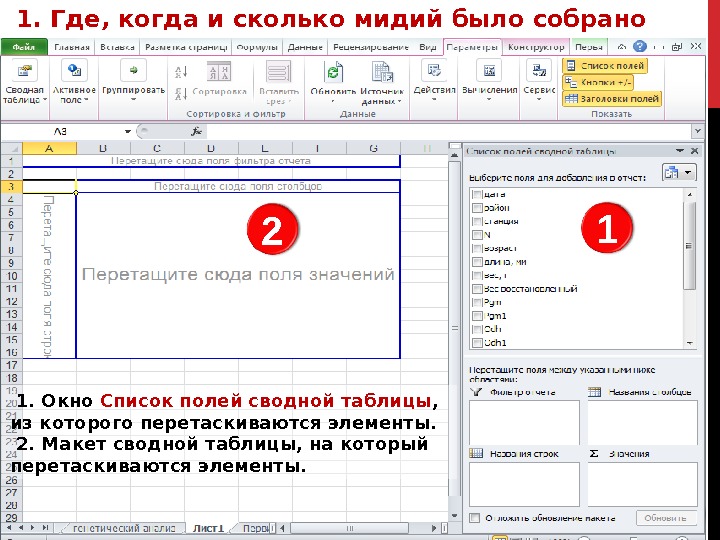Select the генетический анализ sheet tab
The width and height of the screenshot is (720, 540).
(124, 529)
